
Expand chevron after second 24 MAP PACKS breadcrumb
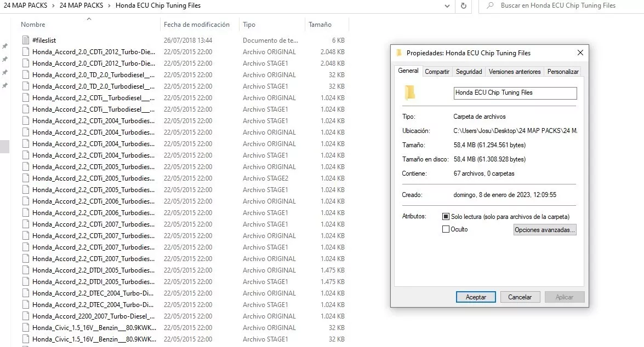click(x=110, y=5)
